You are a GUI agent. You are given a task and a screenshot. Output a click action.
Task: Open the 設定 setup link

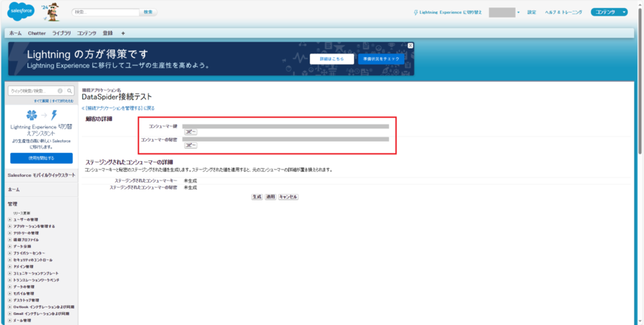[x=531, y=13]
